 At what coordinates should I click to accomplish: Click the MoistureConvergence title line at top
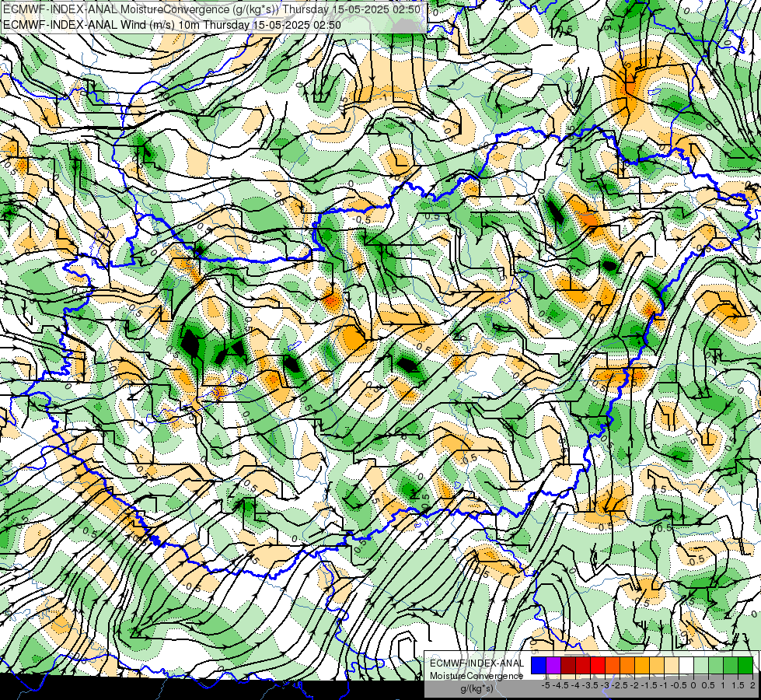click(211, 9)
